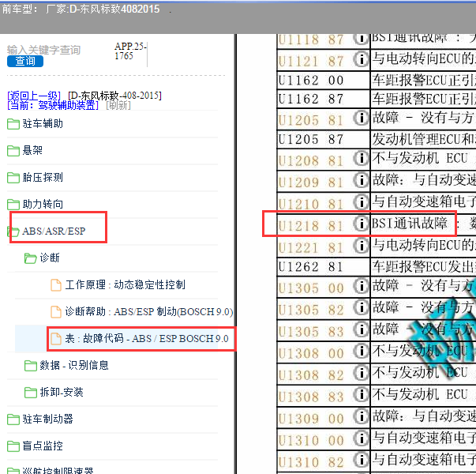This screenshot has width=476, height=474.
Task: Click info icon for U1308 83
Action: click(361, 394)
